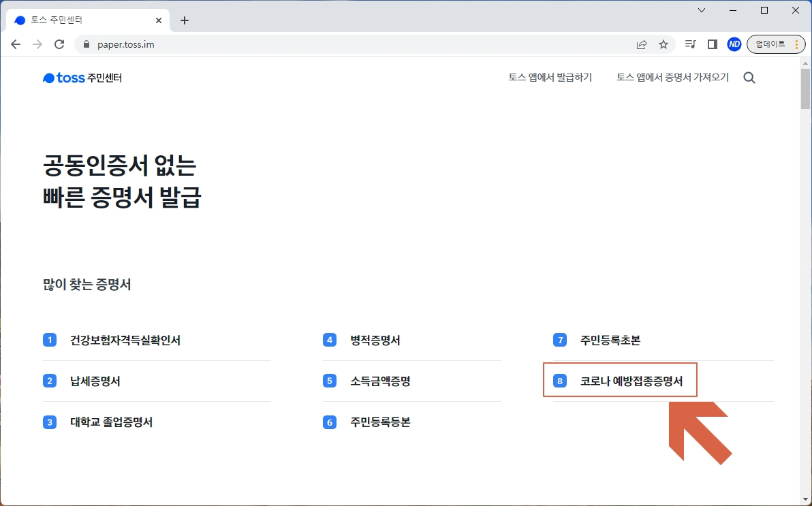
Task: Click the 업데이트 button
Action: [776, 44]
